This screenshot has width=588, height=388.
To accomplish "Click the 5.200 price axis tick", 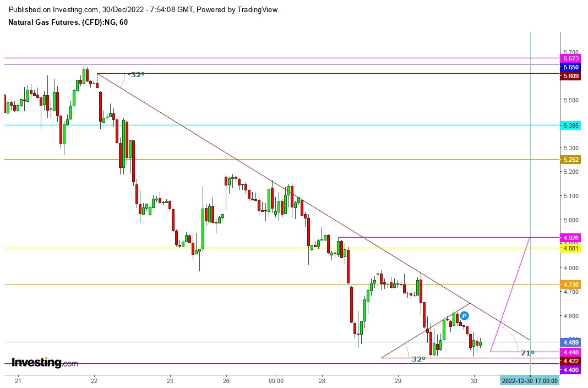I will point(571,172).
